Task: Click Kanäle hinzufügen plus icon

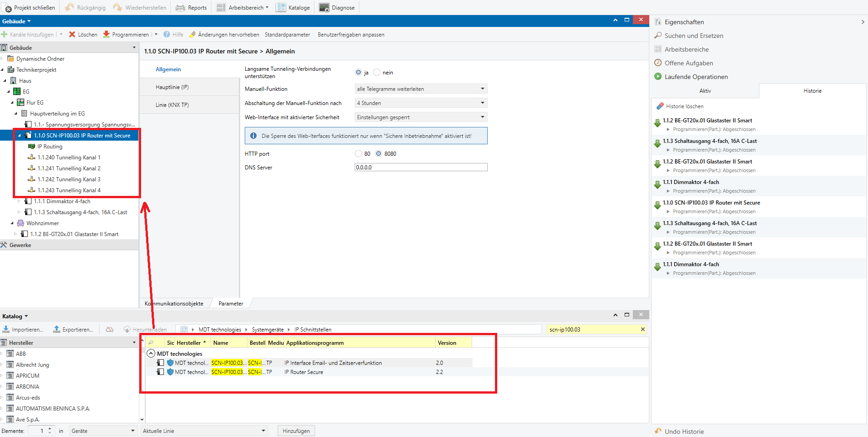Action: tap(5, 34)
